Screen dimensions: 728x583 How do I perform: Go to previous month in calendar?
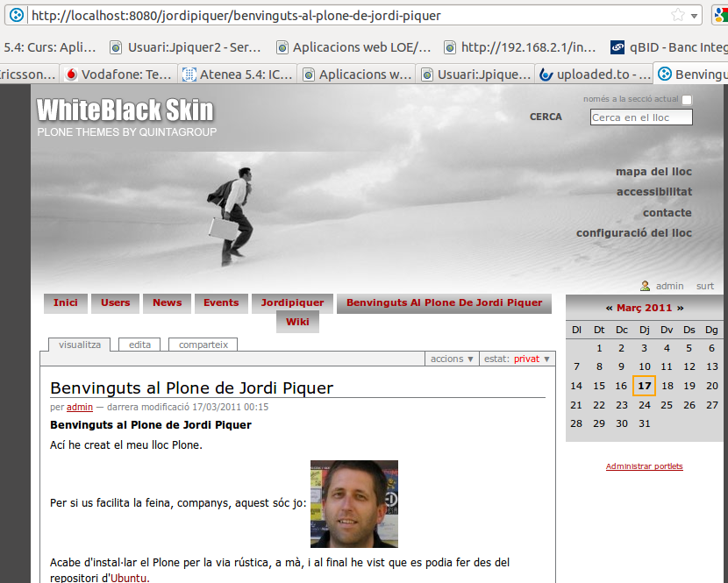(x=609, y=308)
